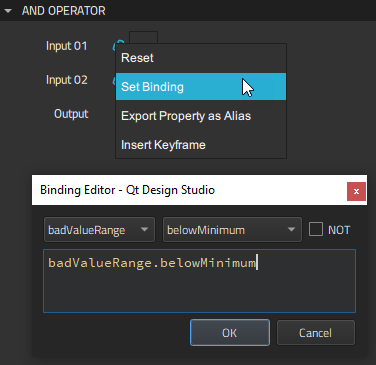376x365 pixels.
Task: Choose Export Property as Alias
Action: (x=201, y=116)
